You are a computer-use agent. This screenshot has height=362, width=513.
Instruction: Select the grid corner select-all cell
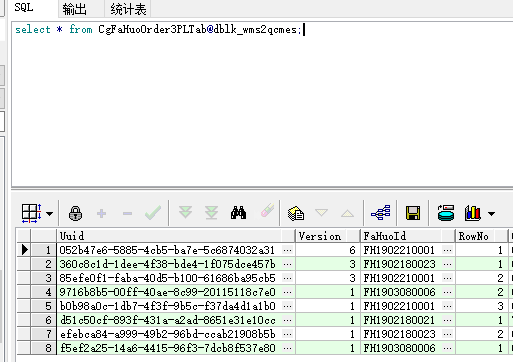[x=24, y=236]
